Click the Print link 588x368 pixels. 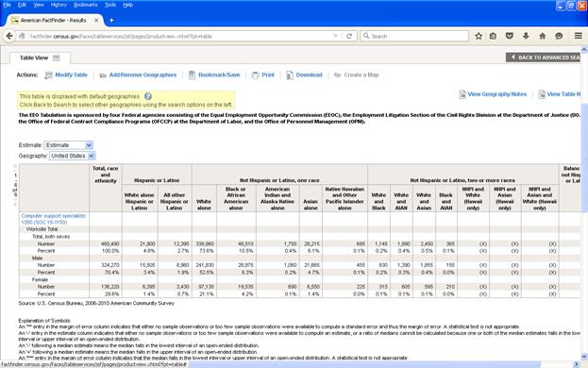coord(268,75)
